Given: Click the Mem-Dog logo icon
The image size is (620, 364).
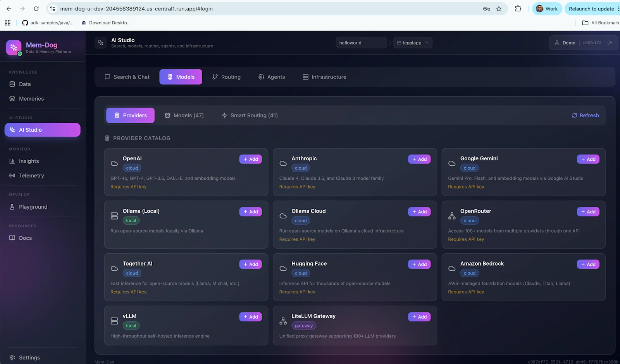Looking at the screenshot, I should (x=14, y=48).
